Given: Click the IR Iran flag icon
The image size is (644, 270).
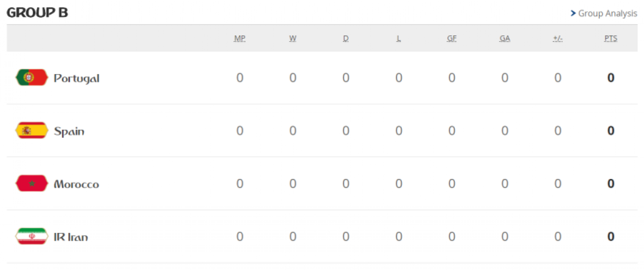Looking at the screenshot, I should 32,236.
